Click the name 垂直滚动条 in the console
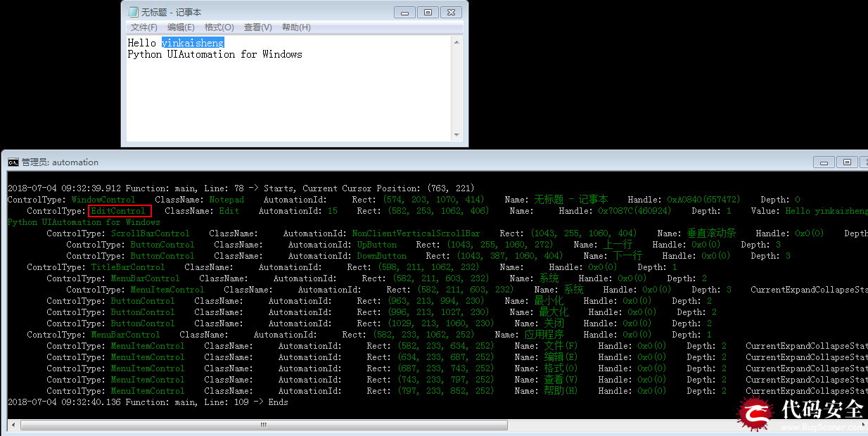868x436 pixels. click(712, 233)
